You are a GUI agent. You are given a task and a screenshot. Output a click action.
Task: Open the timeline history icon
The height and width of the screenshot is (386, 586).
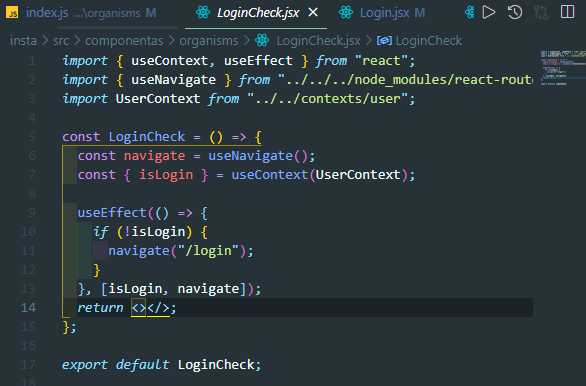click(515, 12)
